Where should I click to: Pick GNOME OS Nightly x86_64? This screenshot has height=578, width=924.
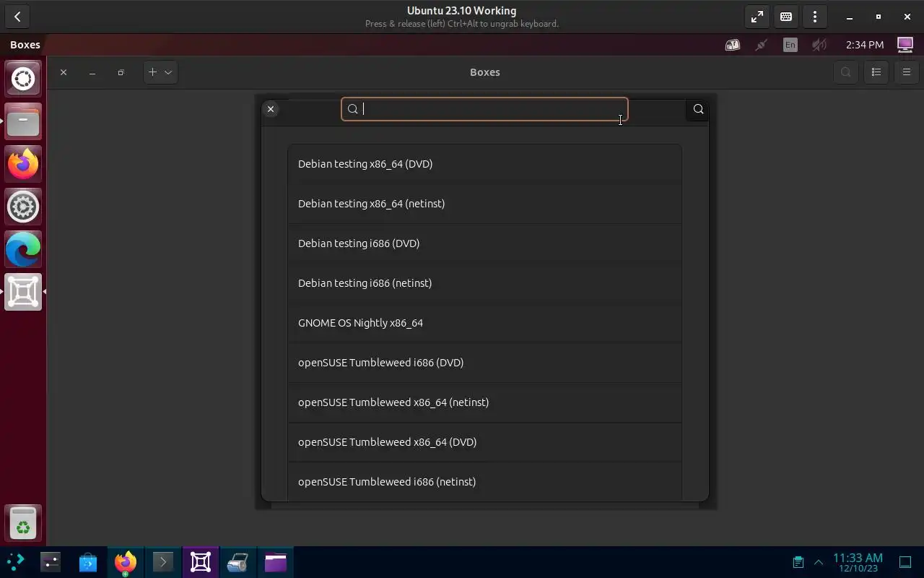[x=484, y=323]
